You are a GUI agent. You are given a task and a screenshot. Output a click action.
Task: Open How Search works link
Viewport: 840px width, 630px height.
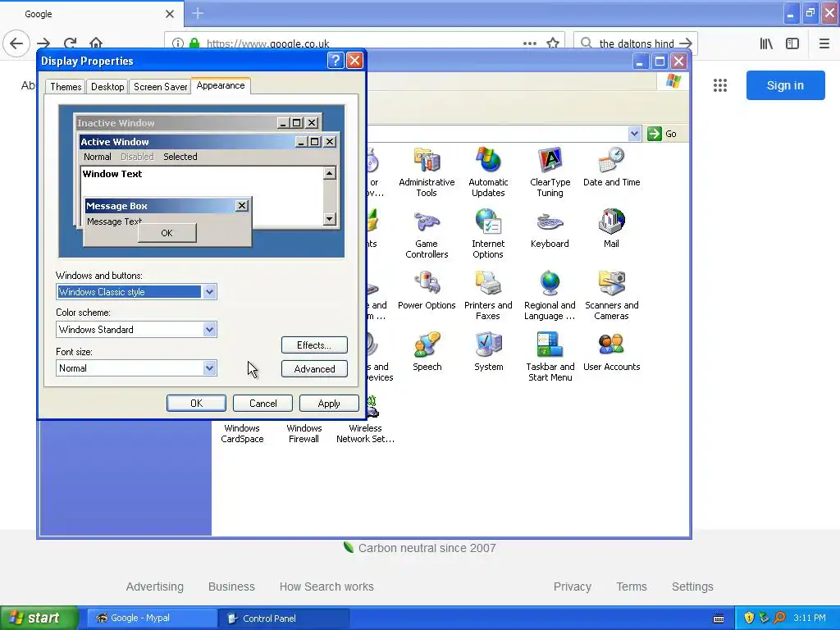(326, 587)
